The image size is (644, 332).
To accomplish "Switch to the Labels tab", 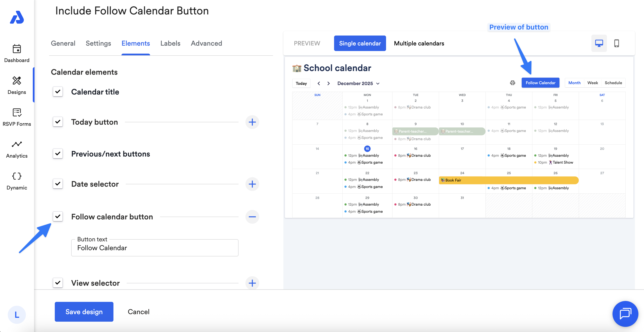I will tap(170, 43).
